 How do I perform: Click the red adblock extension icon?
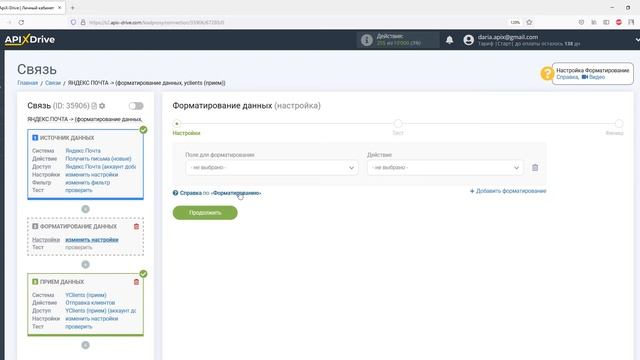click(x=619, y=22)
